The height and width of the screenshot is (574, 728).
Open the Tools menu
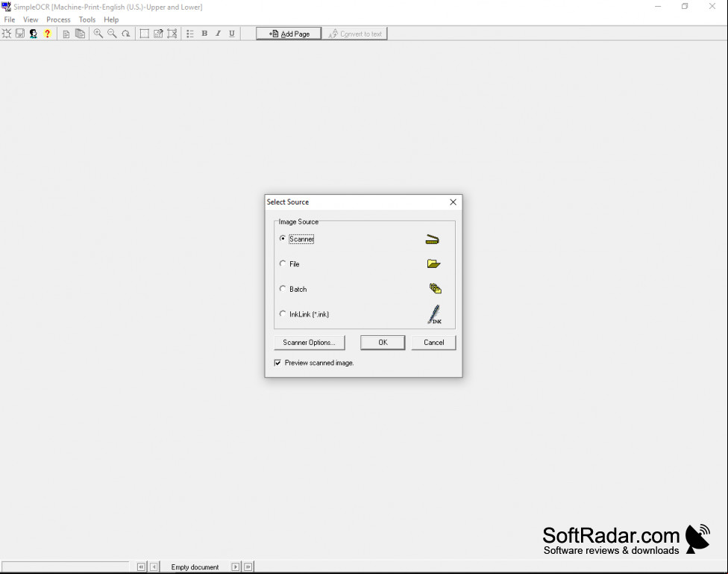[x=87, y=19]
